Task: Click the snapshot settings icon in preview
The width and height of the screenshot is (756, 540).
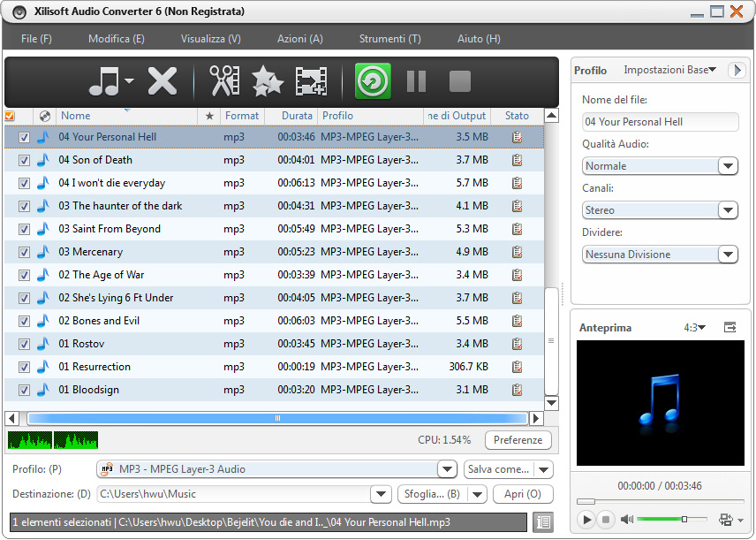Action: tap(726, 520)
